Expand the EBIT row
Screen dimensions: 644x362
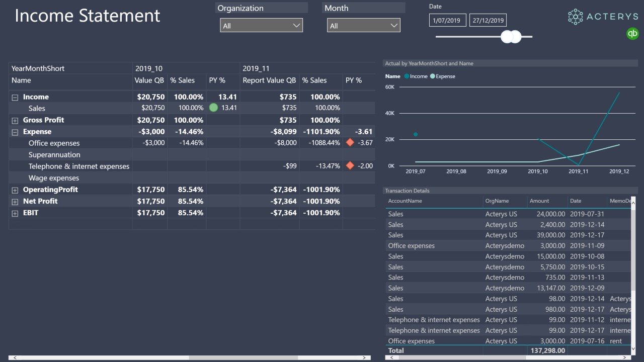tap(15, 213)
